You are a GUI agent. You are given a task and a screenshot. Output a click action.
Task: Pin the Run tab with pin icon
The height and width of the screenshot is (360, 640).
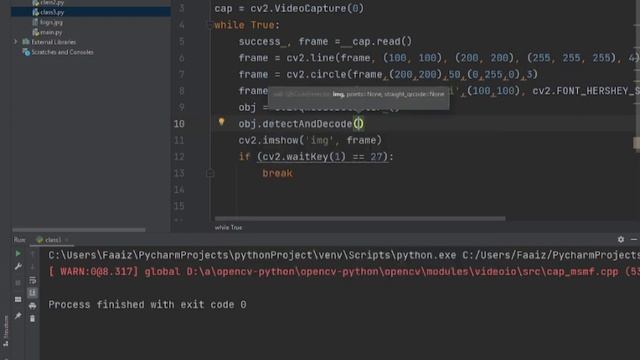click(18, 316)
